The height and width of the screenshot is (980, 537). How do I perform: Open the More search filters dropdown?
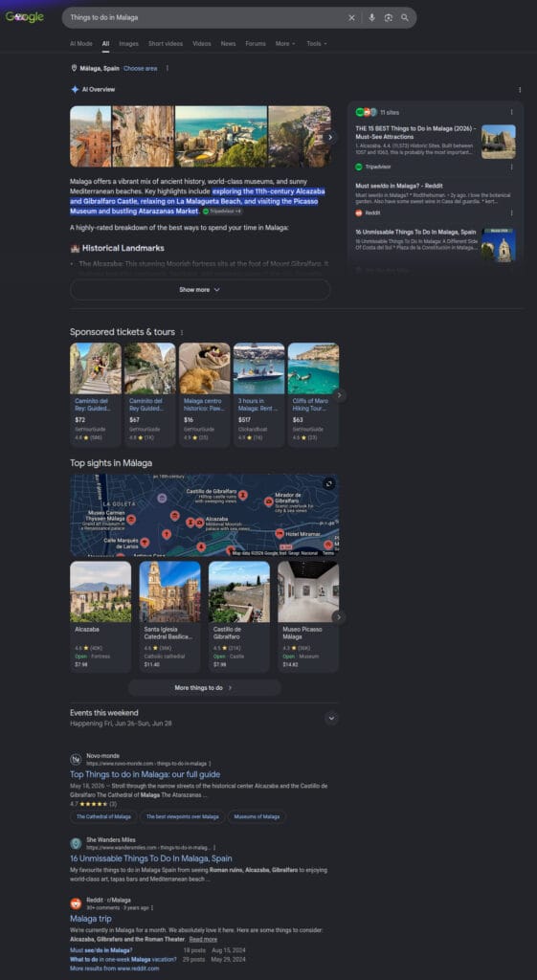(284, 44)
